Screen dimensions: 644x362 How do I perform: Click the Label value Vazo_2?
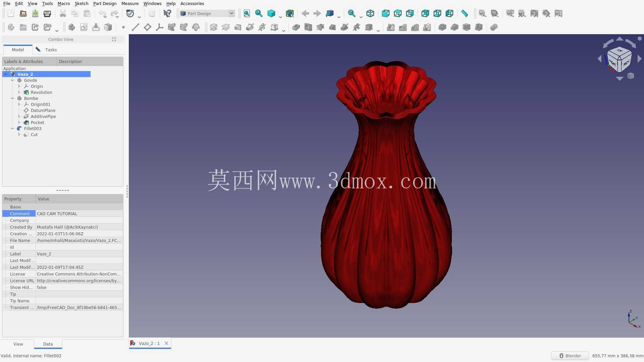[79, 254]
